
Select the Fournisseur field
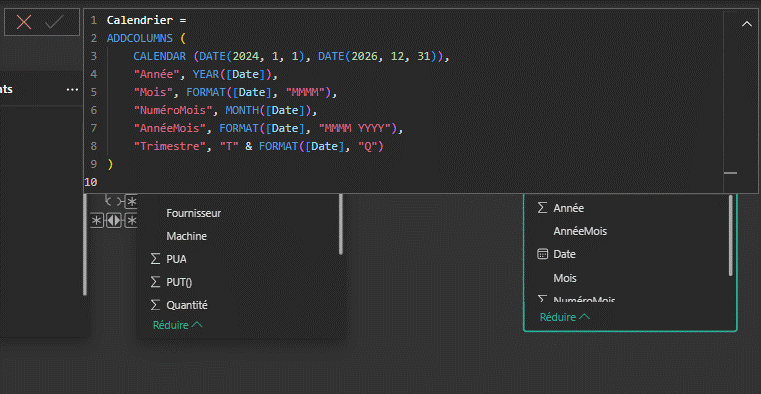tap(194, 213)
